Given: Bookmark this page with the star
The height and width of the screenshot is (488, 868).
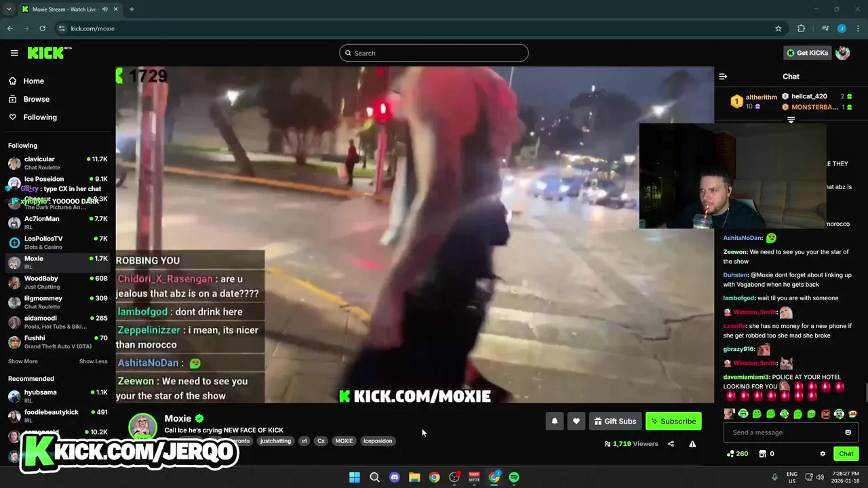Looking at the screenshot, I should pyautogui.click(x=778, y=28).
